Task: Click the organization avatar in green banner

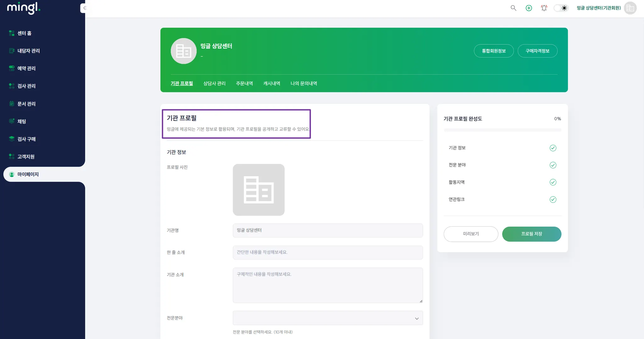Action: [x=184, y=51]
